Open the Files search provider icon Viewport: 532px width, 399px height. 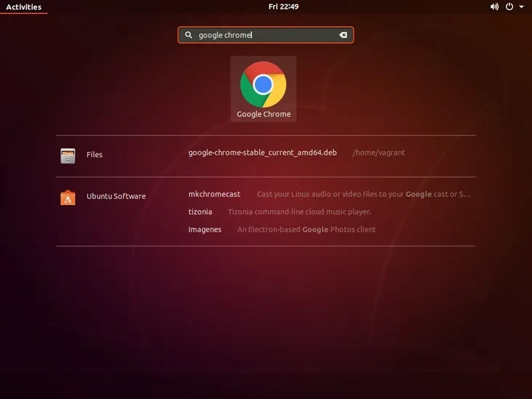coord(68,156)
